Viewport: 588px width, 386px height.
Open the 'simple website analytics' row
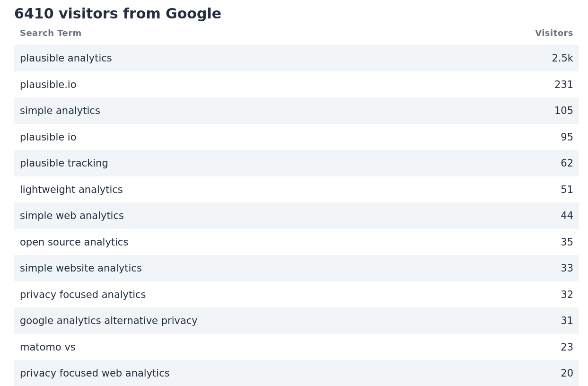(80, 268)
